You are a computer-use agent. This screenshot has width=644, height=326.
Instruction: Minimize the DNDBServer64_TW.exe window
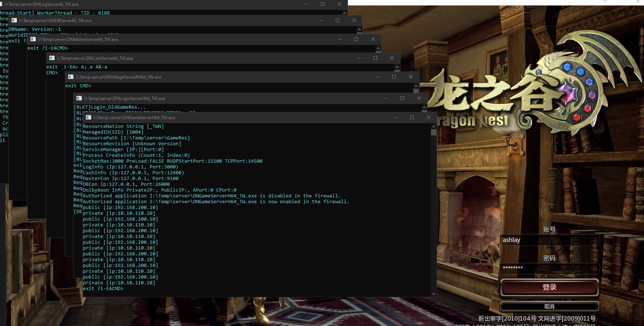coord(320,21)
